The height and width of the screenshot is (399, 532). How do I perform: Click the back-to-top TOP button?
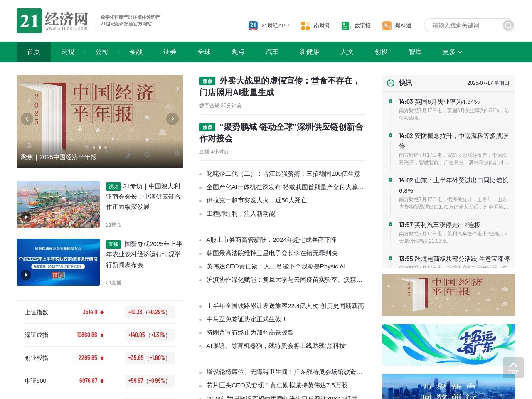(513, 367)
